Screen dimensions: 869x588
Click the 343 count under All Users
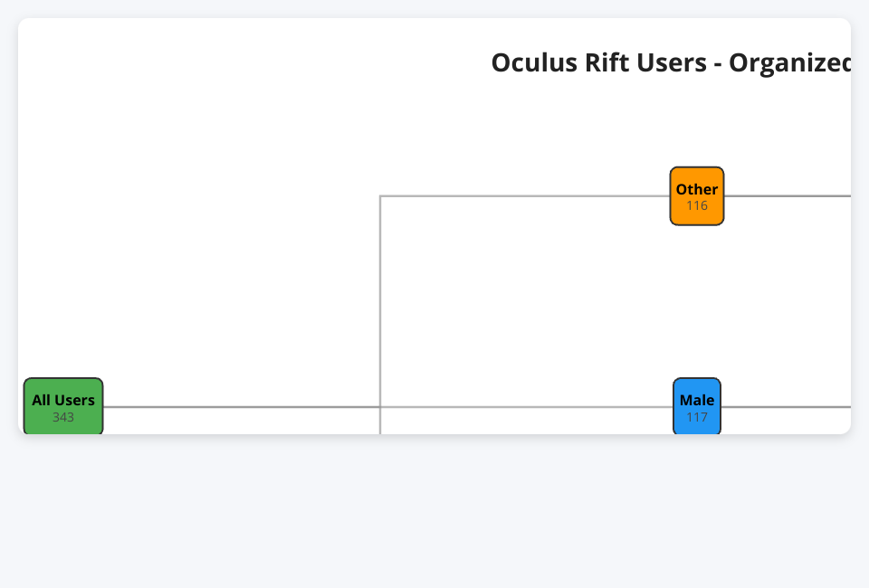click(x=63, y=417)
